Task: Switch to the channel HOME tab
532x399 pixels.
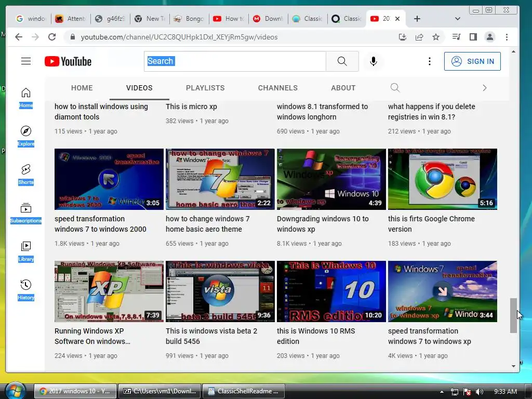Action: [82, 88]
